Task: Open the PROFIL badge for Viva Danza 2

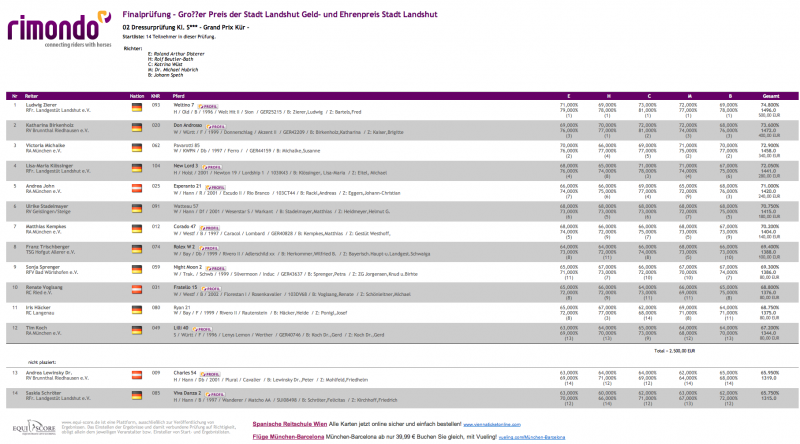Action: point(215,394)
